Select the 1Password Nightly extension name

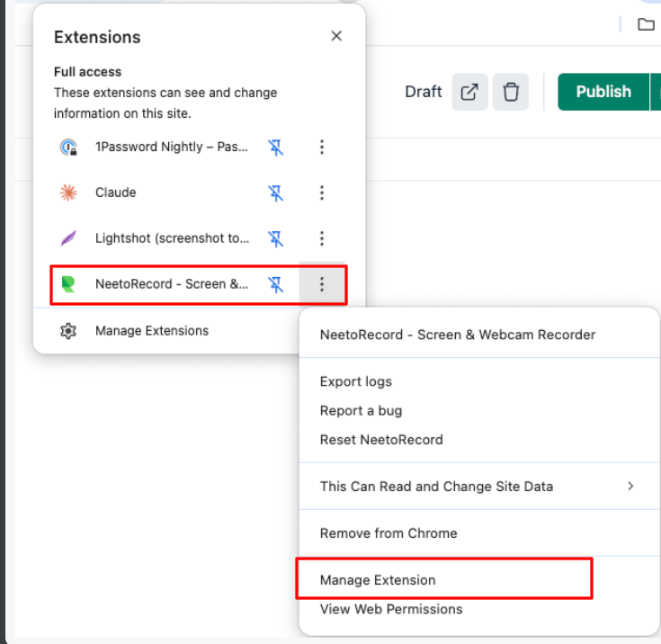click(171, 147)
